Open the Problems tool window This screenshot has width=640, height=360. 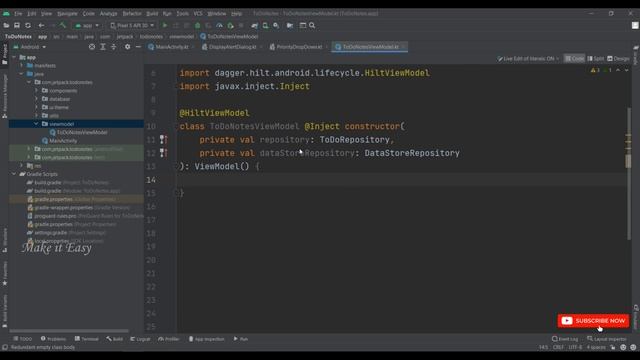tap(53, 339)
